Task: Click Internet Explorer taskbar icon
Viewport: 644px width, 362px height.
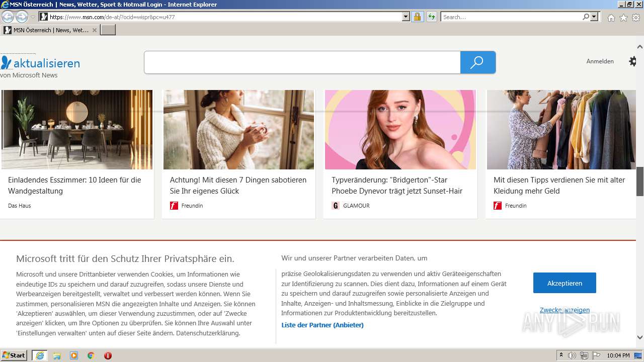Action: [40, 355]
